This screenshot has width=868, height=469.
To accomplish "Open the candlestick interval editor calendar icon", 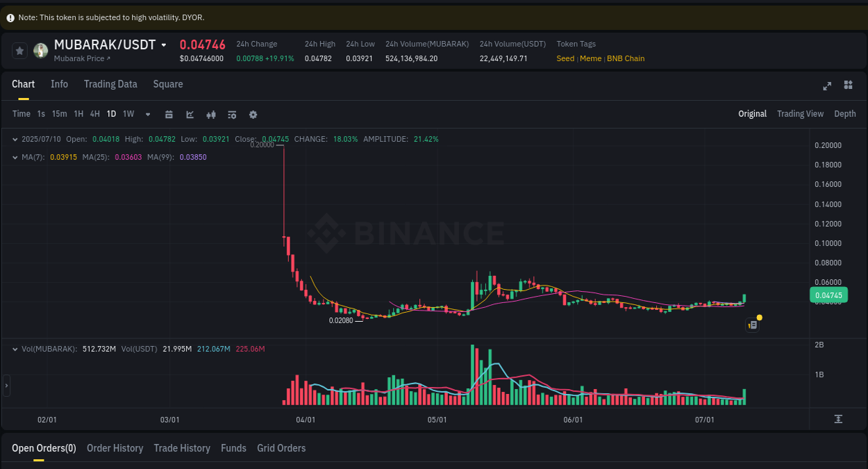I will tap(169, 114).
